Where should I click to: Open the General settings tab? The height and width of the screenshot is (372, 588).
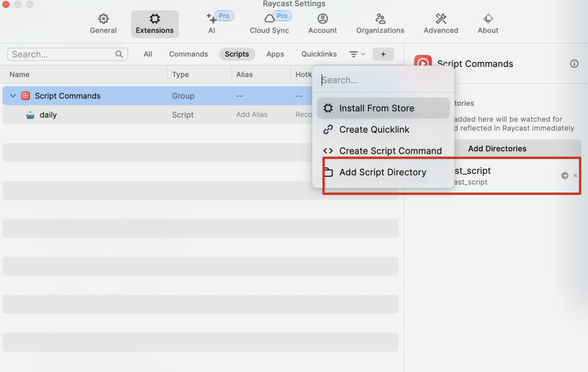(103, 24)
